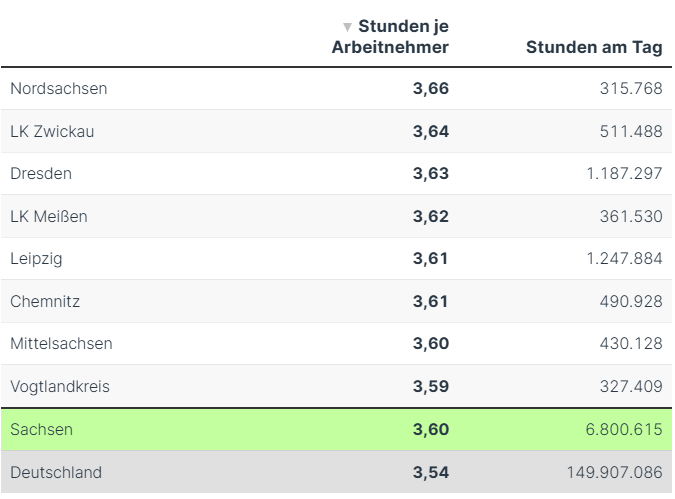
Task: Select the Leipzig row label
Action: click(36, 258)
